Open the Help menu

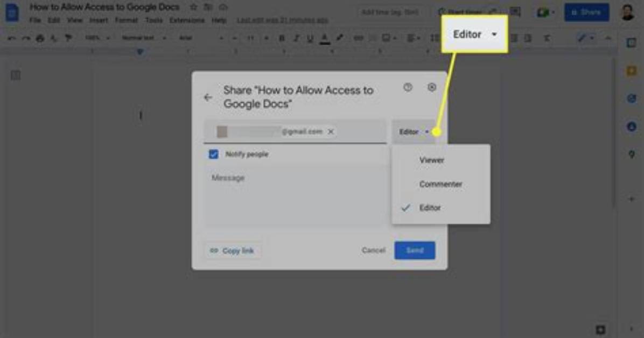pyautogui.click(x=219, y=20)
